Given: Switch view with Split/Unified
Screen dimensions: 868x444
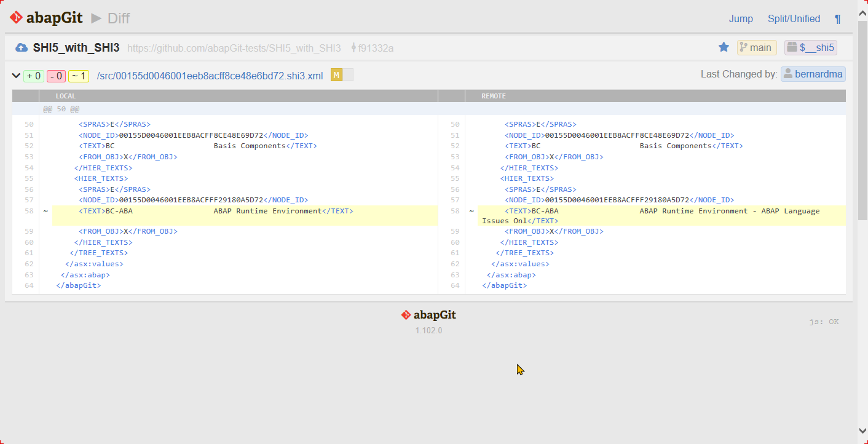Looking at the screenshot, I should click(794, 18).
